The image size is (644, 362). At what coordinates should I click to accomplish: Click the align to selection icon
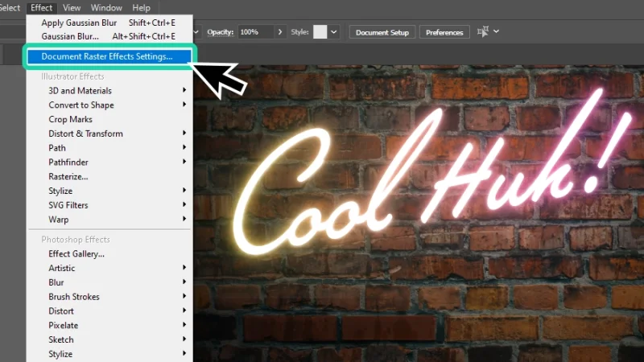click(x=483, y=31)
